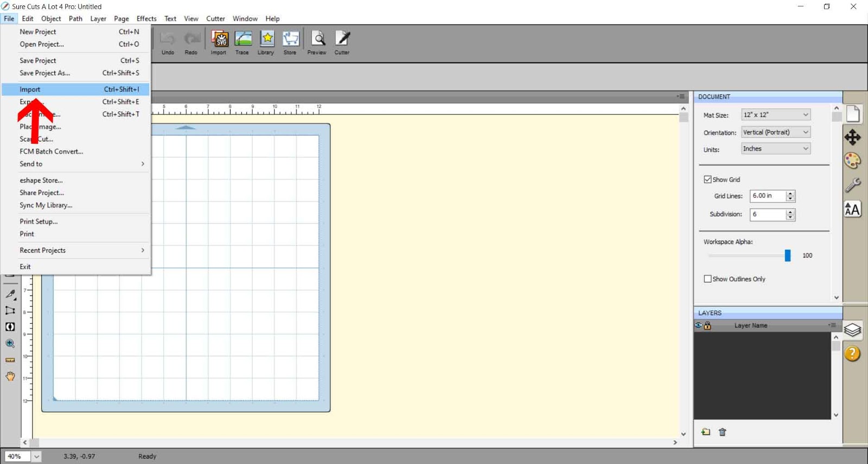868x464 pixels.
Task: Click the zoom 40% field
Action: pyautogui.click(x=17, y=456)
